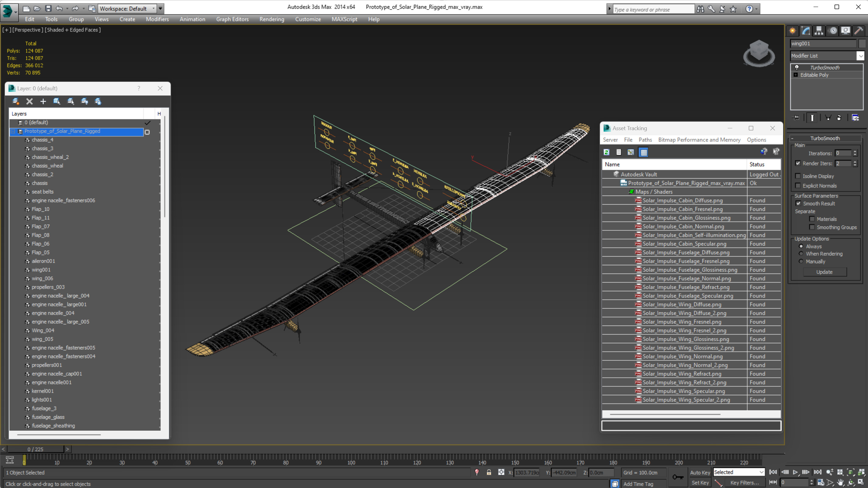This screenshot has width=868, height=488.
Task: Open Paths menu in Asset Tracking
Action: tap(645, 140)
